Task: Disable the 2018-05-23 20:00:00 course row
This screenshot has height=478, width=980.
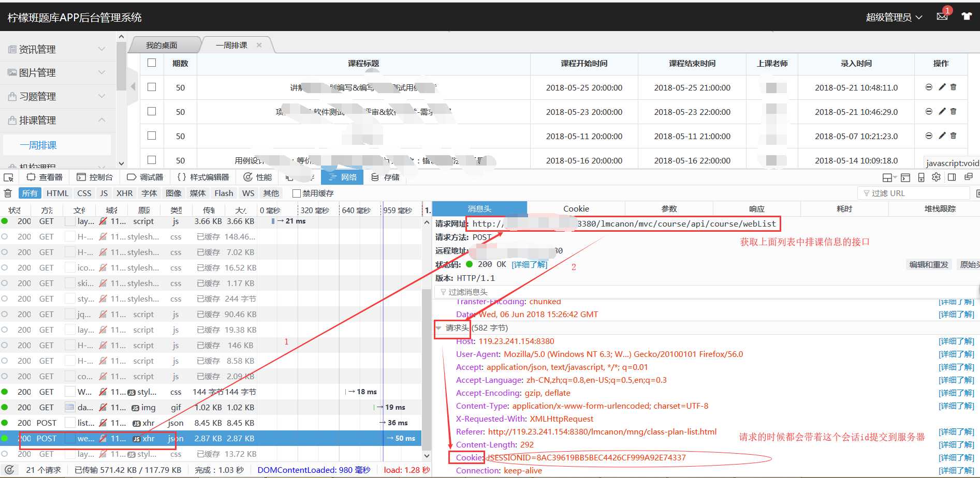Action: (929, 111)
